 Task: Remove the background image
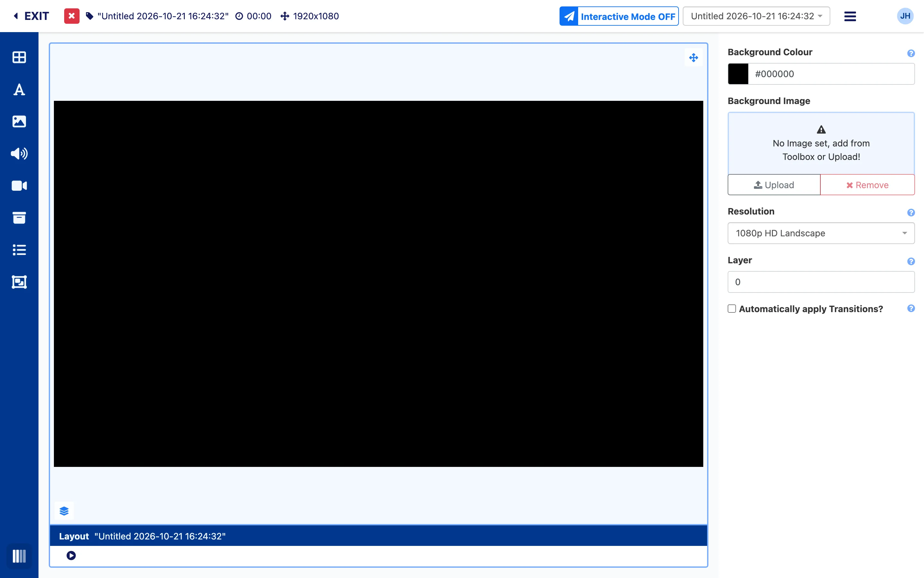(x=867, y=185)
